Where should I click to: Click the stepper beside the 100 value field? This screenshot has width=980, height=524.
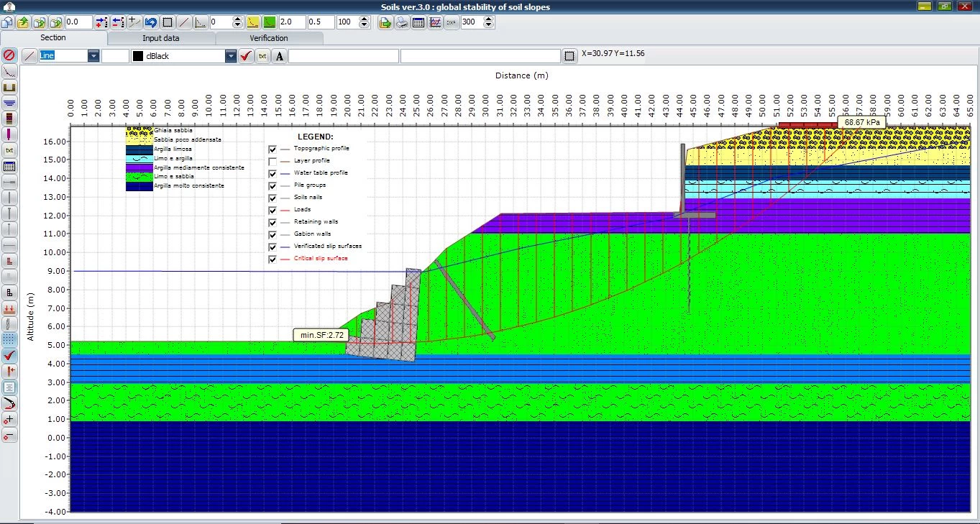point(364,22)
